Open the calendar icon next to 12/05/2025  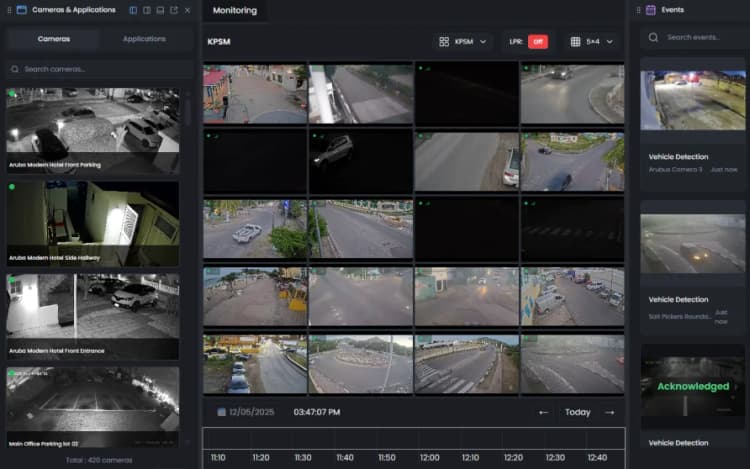[221, 412]
